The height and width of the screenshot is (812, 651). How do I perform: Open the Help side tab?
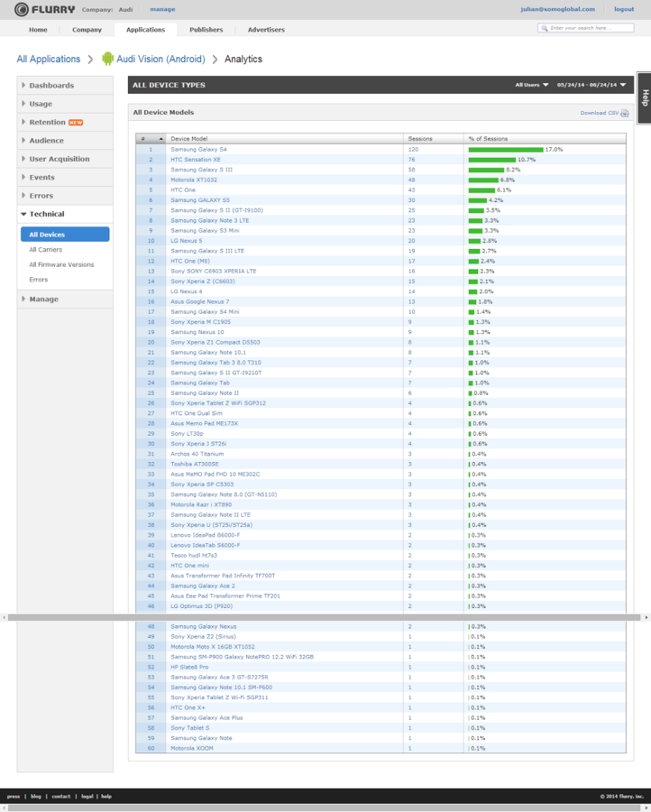tap(645, 97)
